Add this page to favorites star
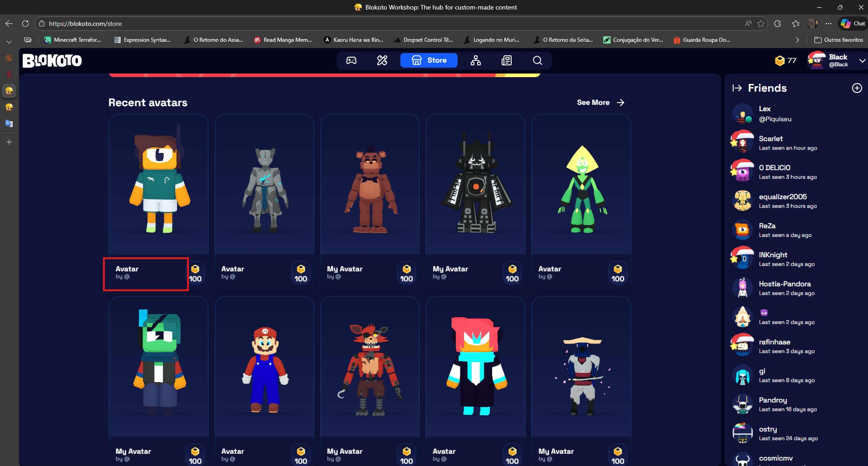The height and width of the screenshot is (466, 868). [x=761, y=24]
